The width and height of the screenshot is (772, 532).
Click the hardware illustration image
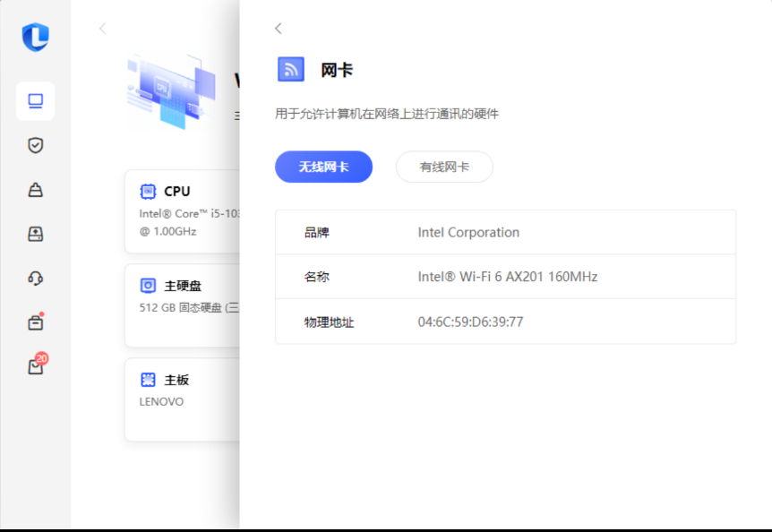click(x=171, y=91)
